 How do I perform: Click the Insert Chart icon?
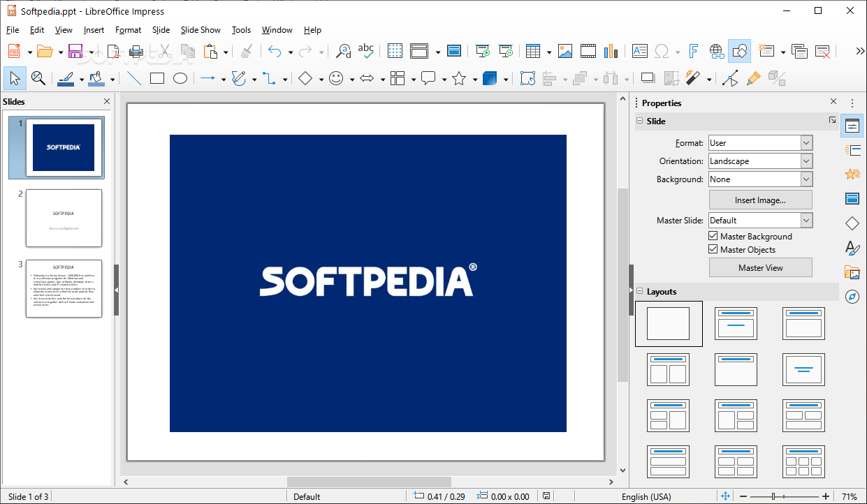click(611, 51)
